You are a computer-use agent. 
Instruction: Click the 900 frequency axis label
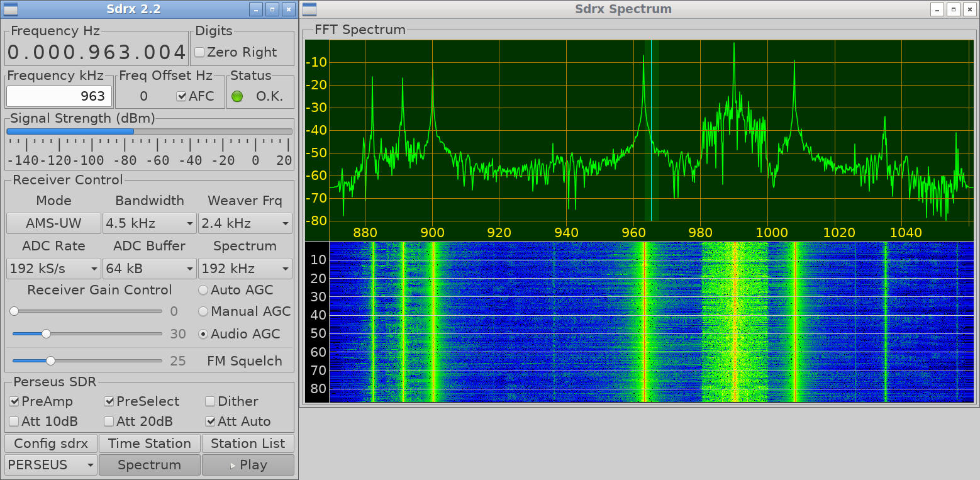(x=432, y=232)
